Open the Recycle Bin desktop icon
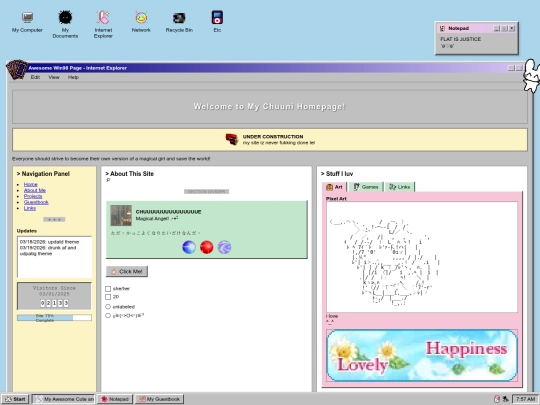 pos(179,22)
